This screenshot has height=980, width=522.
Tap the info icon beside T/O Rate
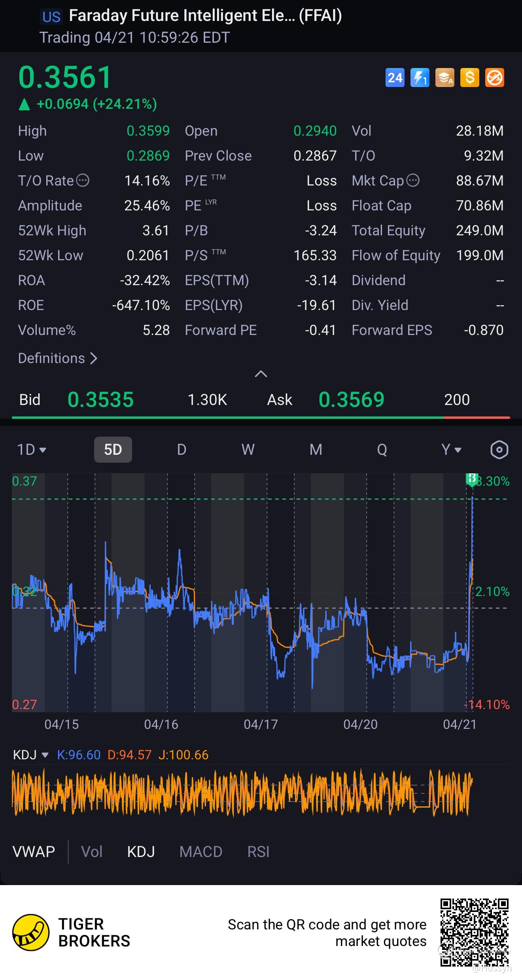tap(83, 181)
